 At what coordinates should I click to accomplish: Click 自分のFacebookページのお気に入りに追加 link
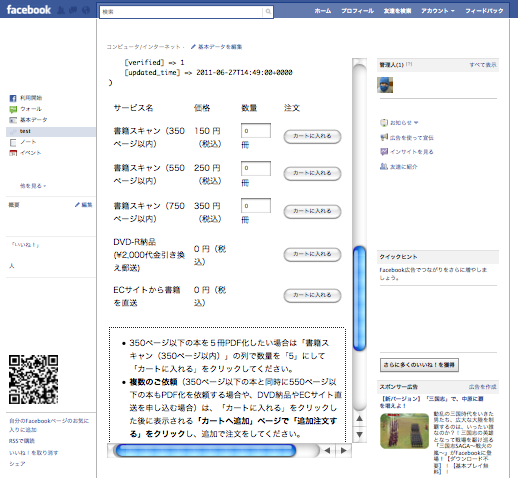click(x=49, y=425)
